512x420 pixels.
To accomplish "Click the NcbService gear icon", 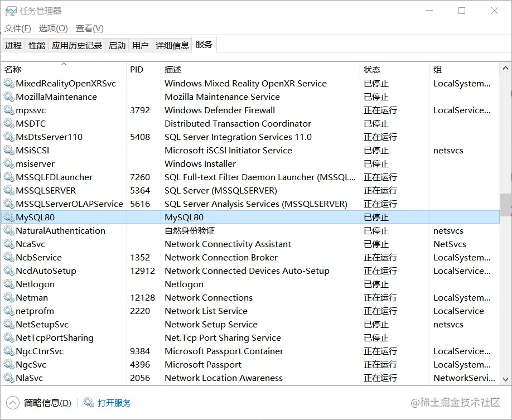I will 9,257.
